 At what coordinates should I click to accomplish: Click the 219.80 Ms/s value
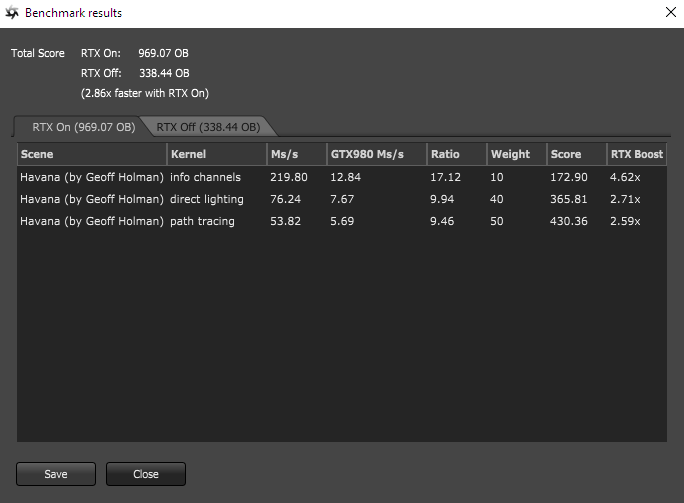289,177
